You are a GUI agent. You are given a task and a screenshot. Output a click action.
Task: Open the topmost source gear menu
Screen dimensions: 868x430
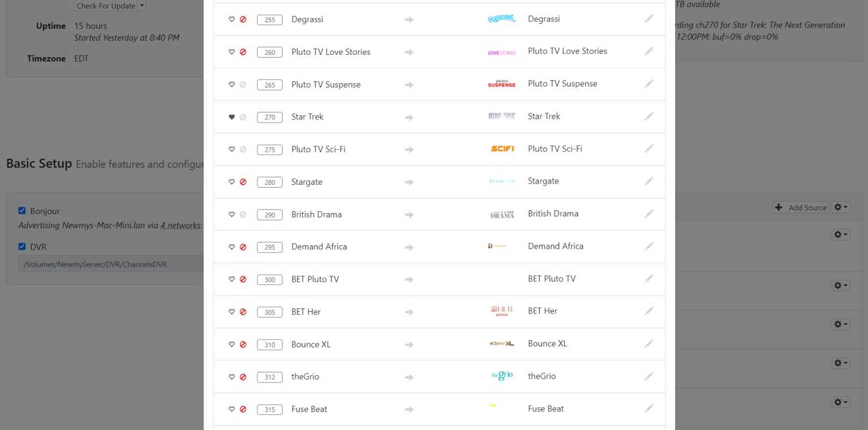click(840, 234)
